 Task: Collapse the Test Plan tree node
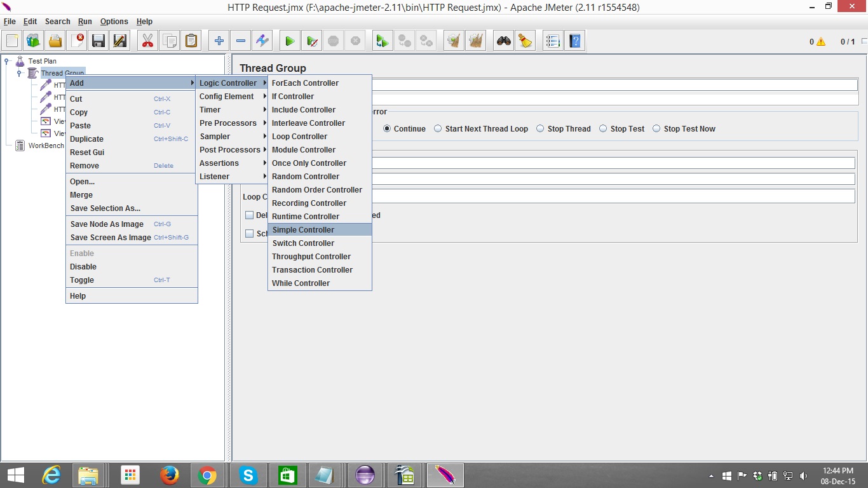click(7, 61)
